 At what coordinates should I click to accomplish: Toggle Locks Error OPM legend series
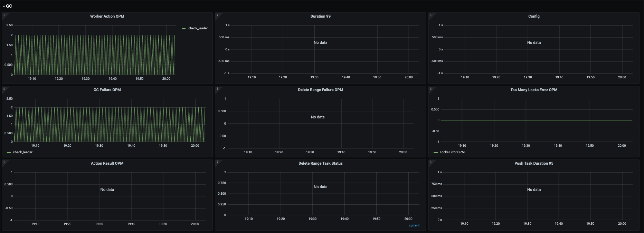(452, 152)
